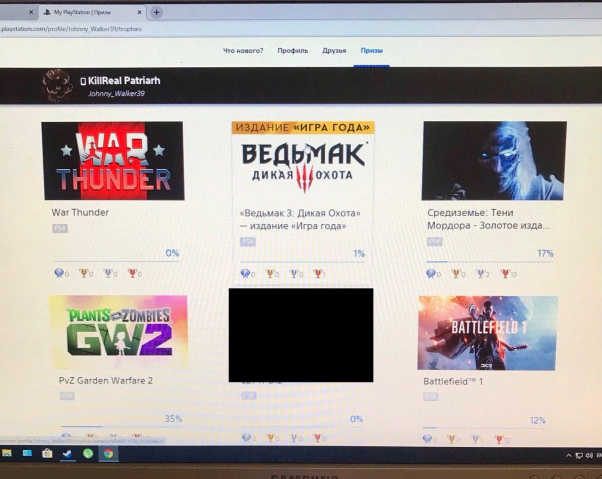Open Steam from the taskbar
Screen dimensions: 602x479
pyautogui.click(x=68, y=454)
